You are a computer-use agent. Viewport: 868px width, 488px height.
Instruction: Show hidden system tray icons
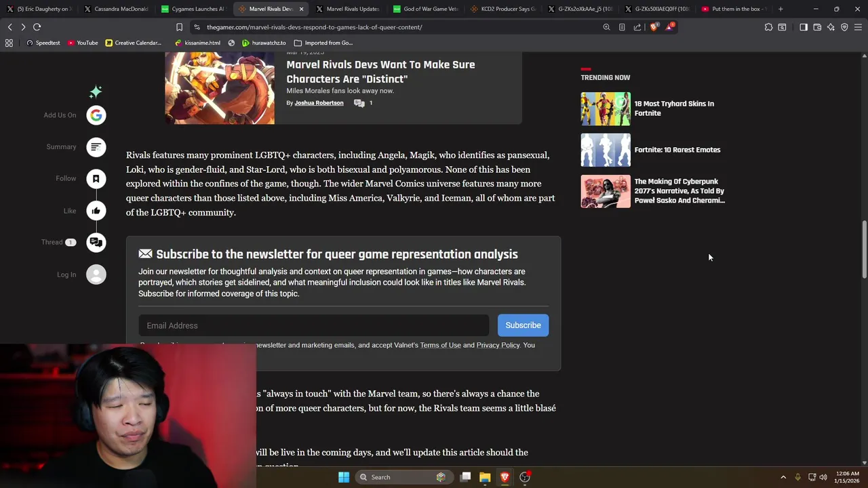(783, 477)
